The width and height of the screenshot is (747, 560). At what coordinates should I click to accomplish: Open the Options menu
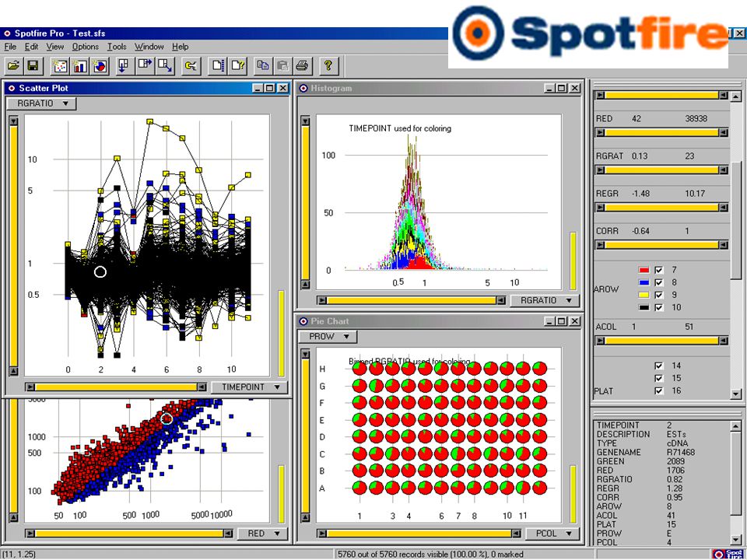[x=86, y=47]
